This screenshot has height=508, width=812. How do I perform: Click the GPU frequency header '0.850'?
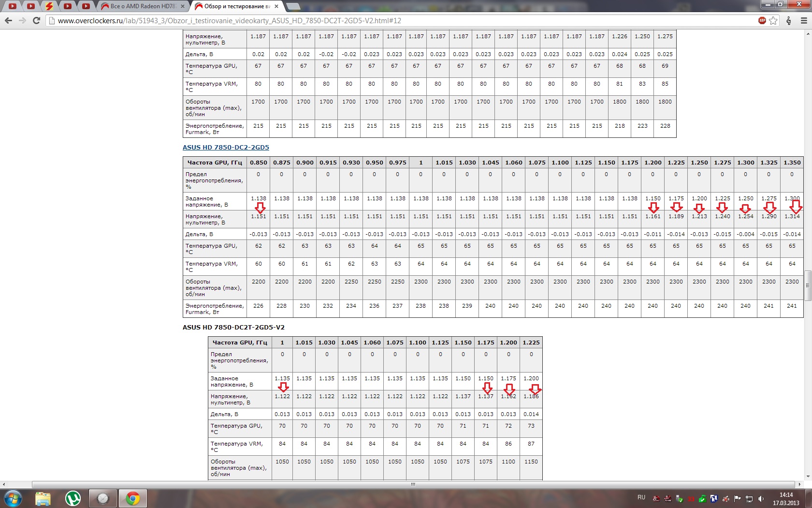pos(258,163)
